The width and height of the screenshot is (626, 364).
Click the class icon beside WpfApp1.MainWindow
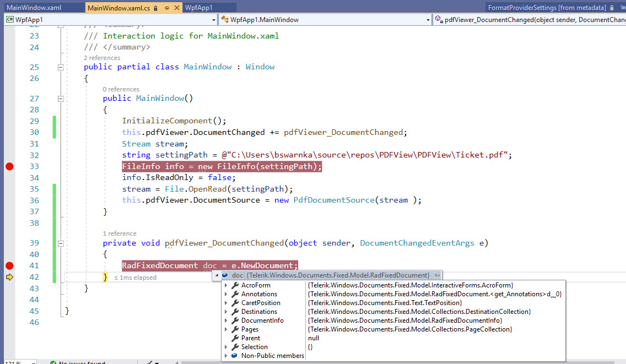point(225,20)
